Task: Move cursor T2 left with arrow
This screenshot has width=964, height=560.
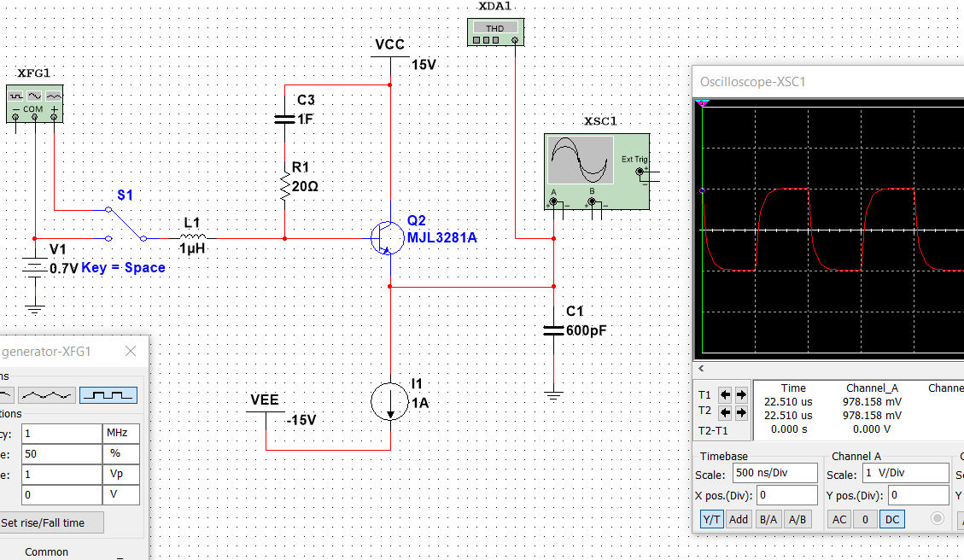Action: pos(726,412)
